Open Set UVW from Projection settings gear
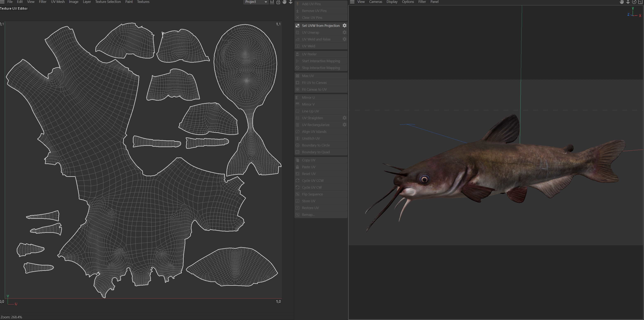644x320 pixels. coord(344,26)
